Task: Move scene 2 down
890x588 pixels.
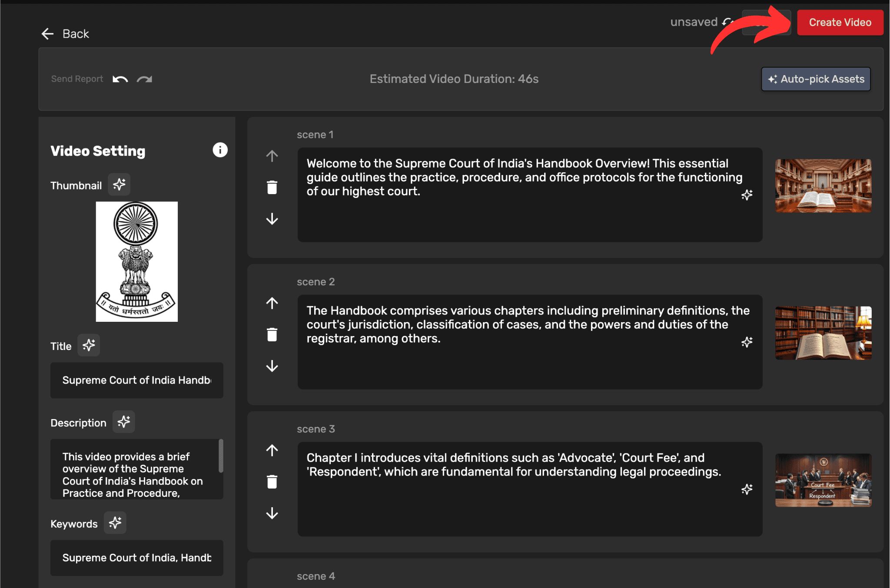Action: coord(272,366)
